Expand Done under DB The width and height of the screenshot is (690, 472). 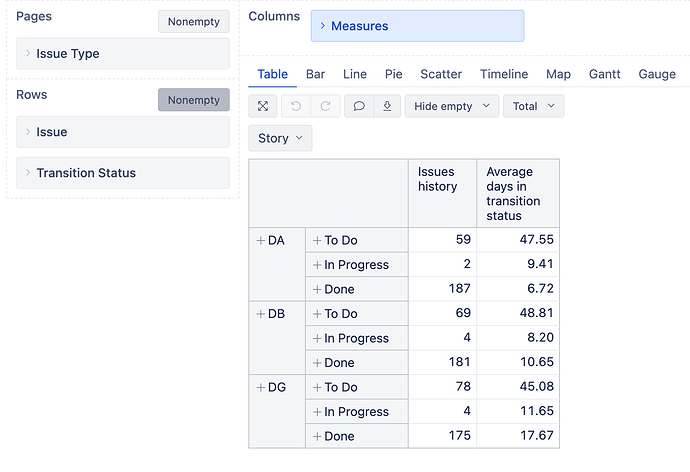[x=317, y=363]
